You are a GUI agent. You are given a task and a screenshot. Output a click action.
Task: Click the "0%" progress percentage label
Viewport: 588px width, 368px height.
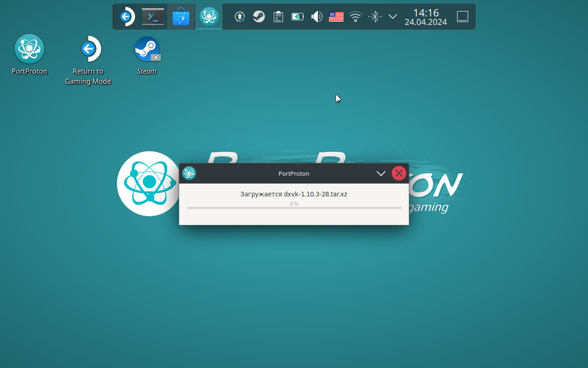pos(294,203)
